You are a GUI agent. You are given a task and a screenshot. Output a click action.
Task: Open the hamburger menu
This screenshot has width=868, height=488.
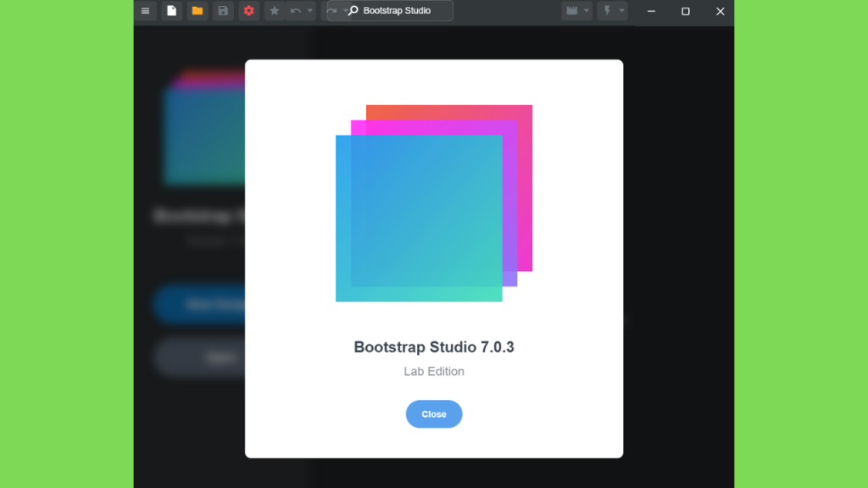(x=146, y=10)
